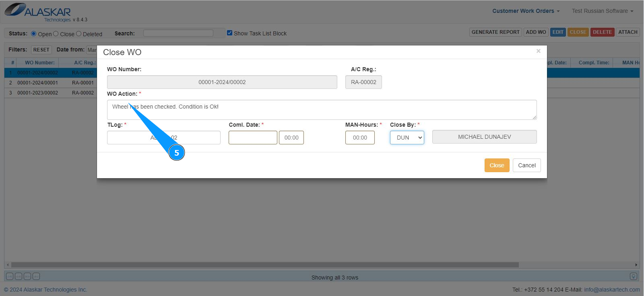The height and width of the screenshot is (296, 644).
Task: Open the Close By dropdown
Action: click(407, 138)
